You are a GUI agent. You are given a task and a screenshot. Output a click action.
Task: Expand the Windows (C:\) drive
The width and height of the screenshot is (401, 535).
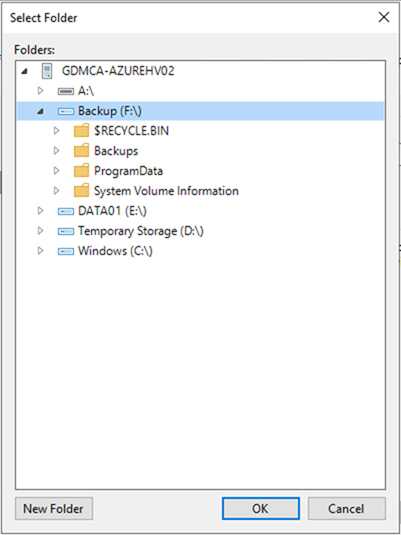(40, 251)
